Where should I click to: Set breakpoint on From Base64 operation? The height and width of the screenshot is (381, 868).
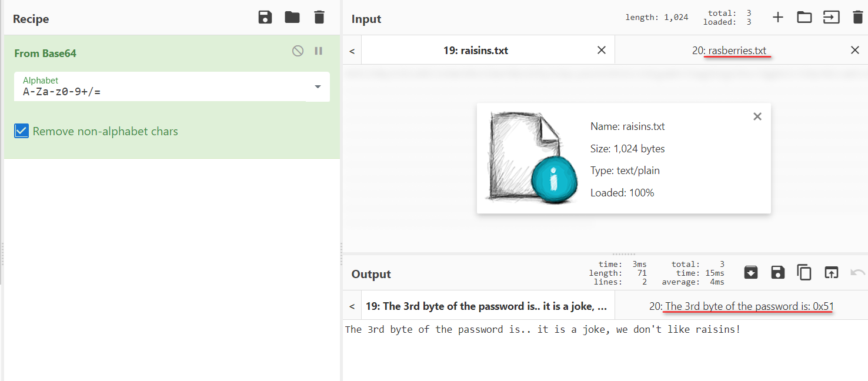pos(319,51)
